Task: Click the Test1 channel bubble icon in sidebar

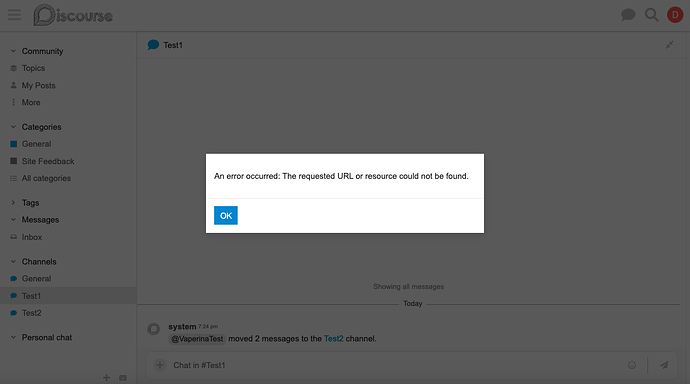Action: coord(14,296)
